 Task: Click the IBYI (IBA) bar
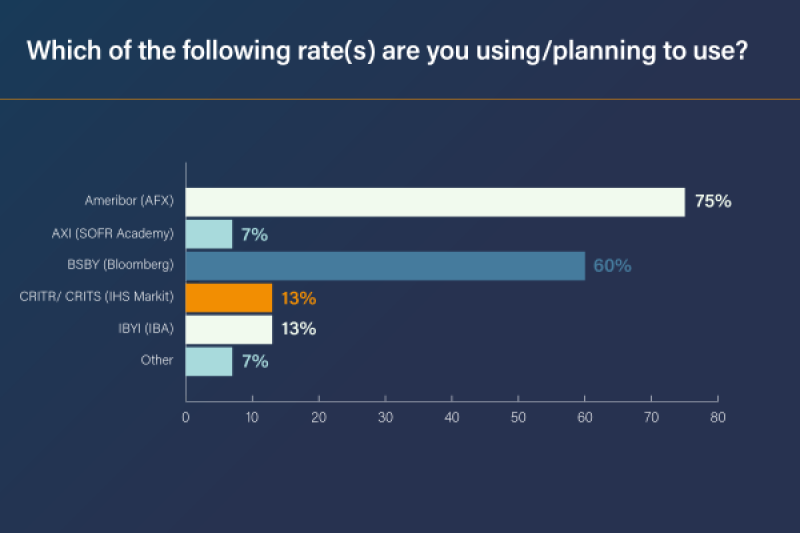point(229,329)
